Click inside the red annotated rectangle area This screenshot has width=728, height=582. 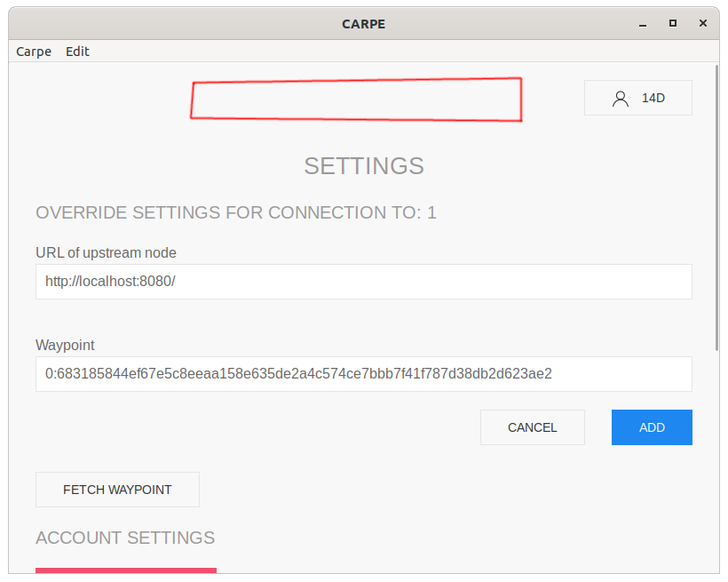click(x=355, y=99)
